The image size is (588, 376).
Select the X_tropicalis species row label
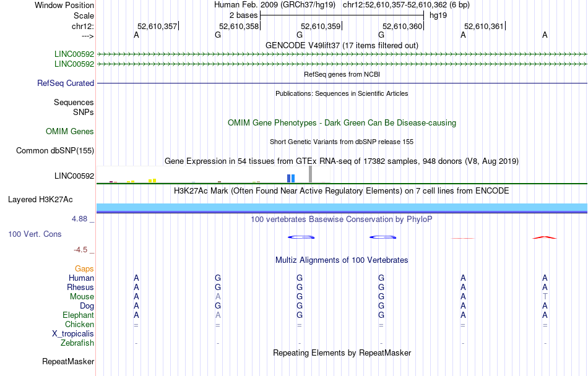73,334
